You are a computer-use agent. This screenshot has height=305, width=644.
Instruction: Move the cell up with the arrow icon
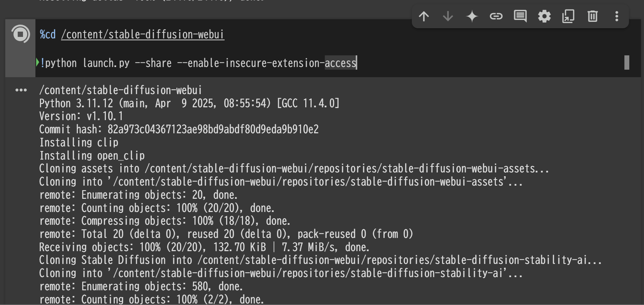(x=424, y=16)
